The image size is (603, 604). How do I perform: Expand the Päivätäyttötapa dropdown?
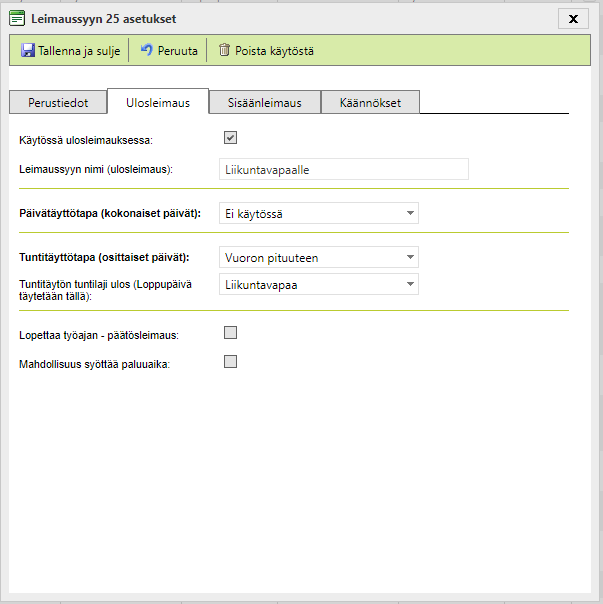318,213
